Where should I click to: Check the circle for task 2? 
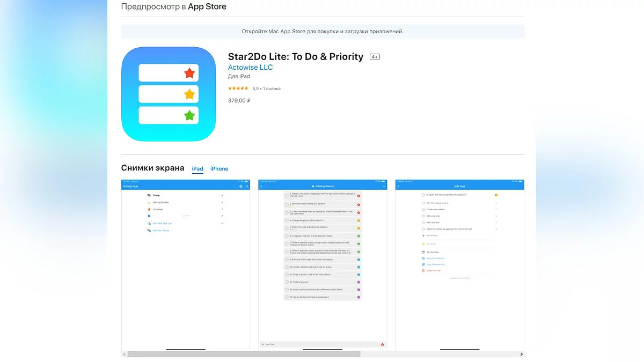(x=287, y=204)
